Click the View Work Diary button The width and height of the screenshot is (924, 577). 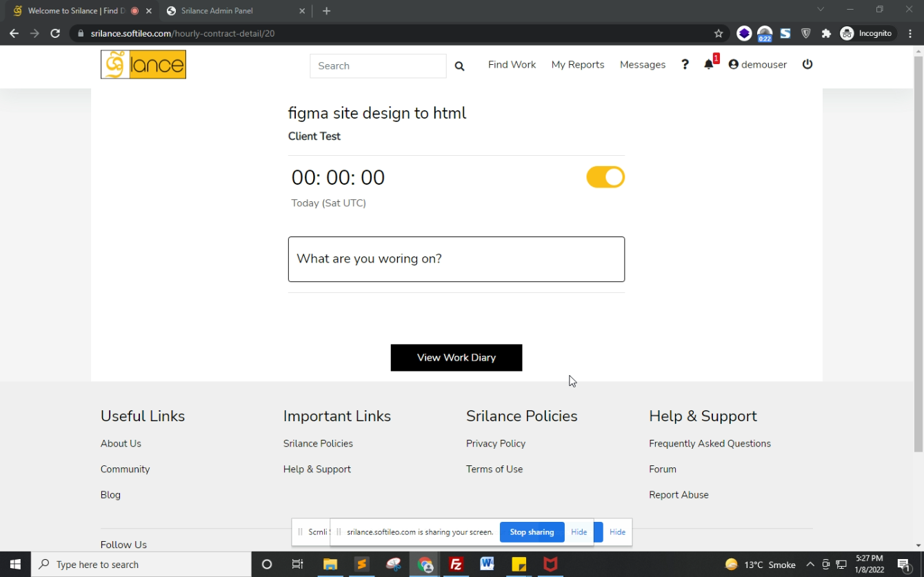pos(456,358)
